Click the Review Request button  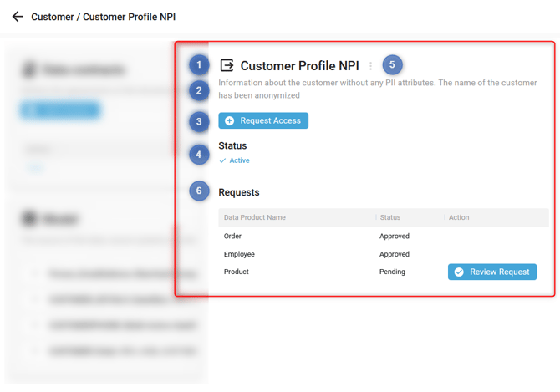tap(492, 272)
